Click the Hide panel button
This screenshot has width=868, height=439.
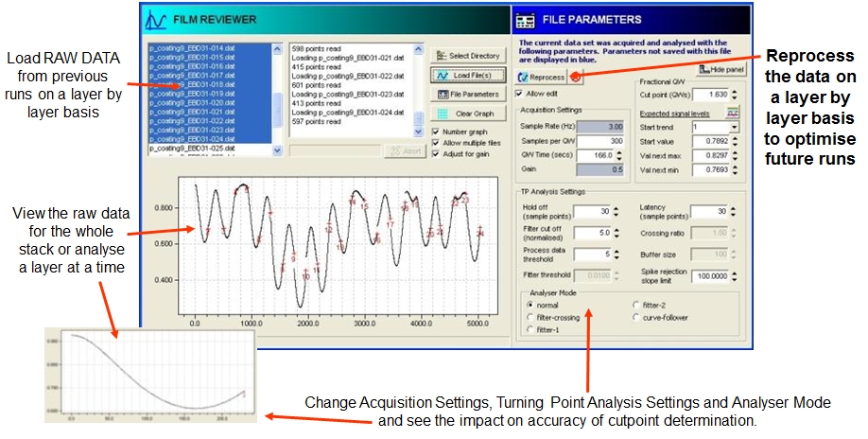tap(721, 69)
